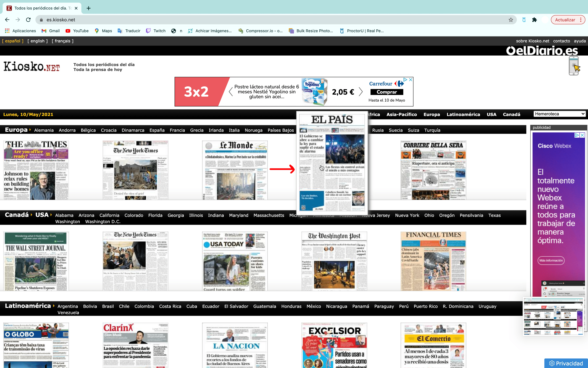Switch language to français

(x=63, y=41)
